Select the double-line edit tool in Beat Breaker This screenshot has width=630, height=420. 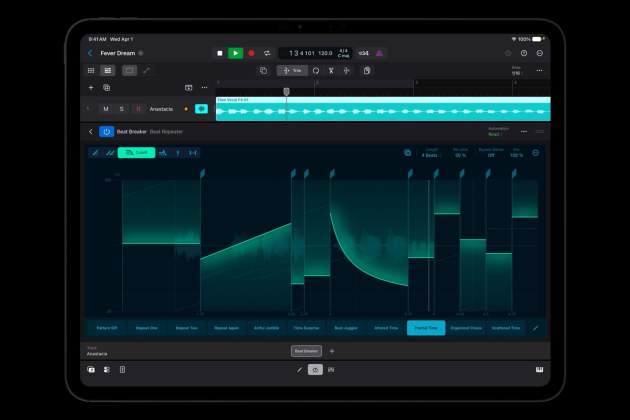(110, 153)
